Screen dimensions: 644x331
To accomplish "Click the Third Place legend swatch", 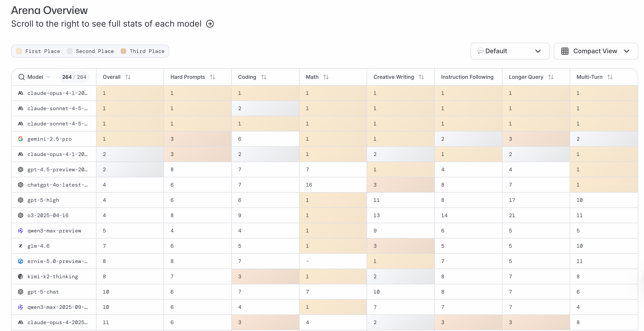I will [123, 51].
